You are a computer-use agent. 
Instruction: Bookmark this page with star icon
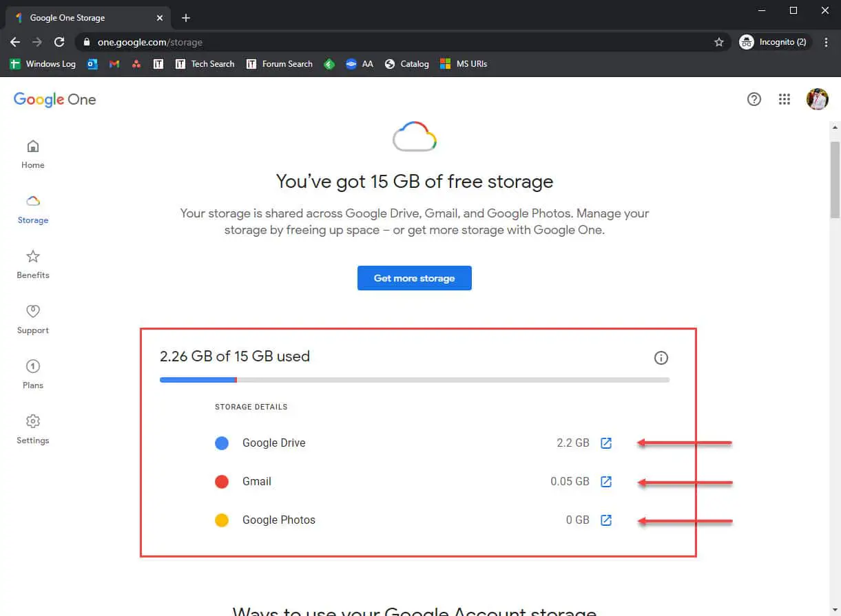pyautogui.click(x=719, y=42)
